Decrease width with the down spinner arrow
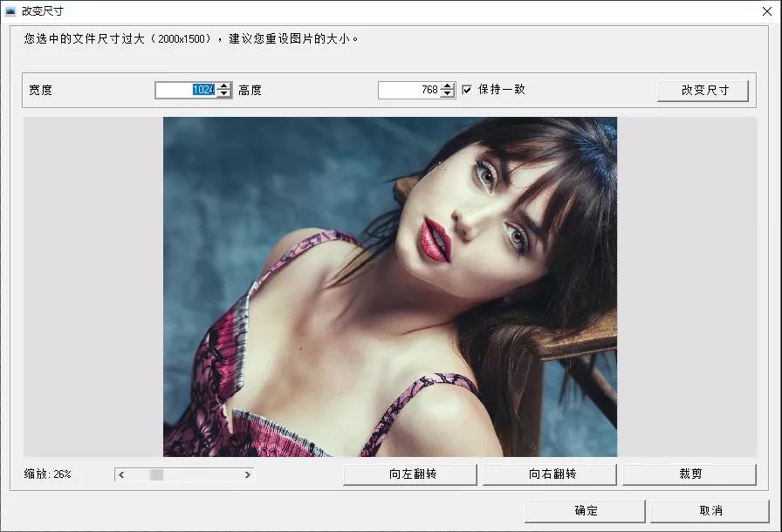 click(x=224, y=94)
